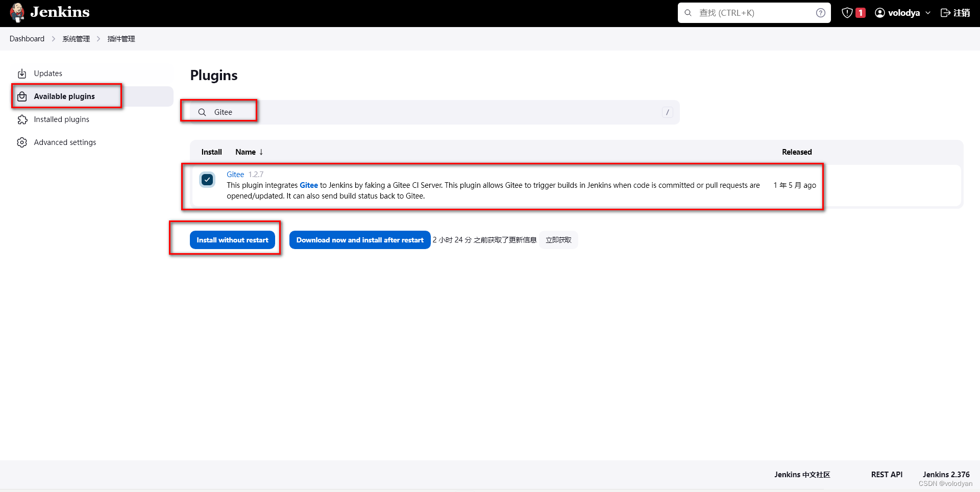Open the search help question icon

click(820, 13)
